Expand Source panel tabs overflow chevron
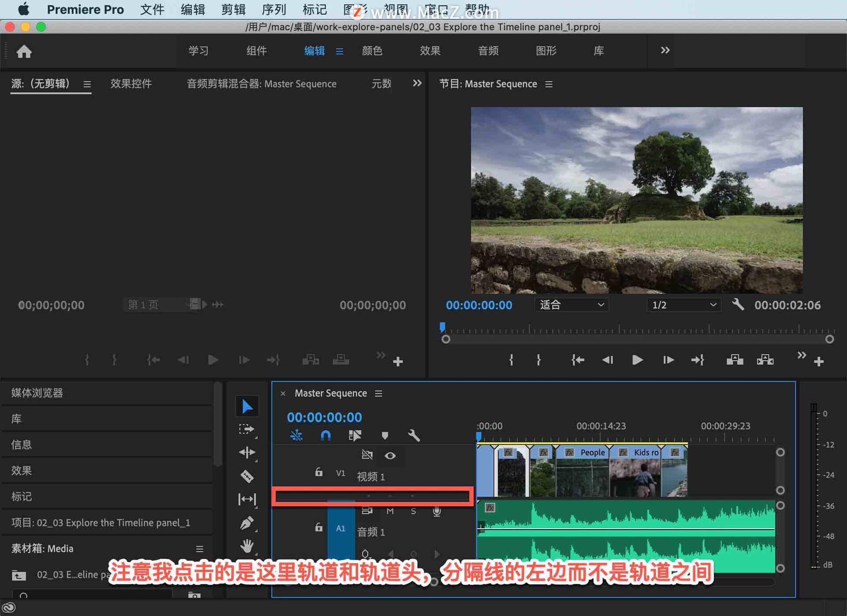Viewport: 847px width, 616px height. (417, 83)
